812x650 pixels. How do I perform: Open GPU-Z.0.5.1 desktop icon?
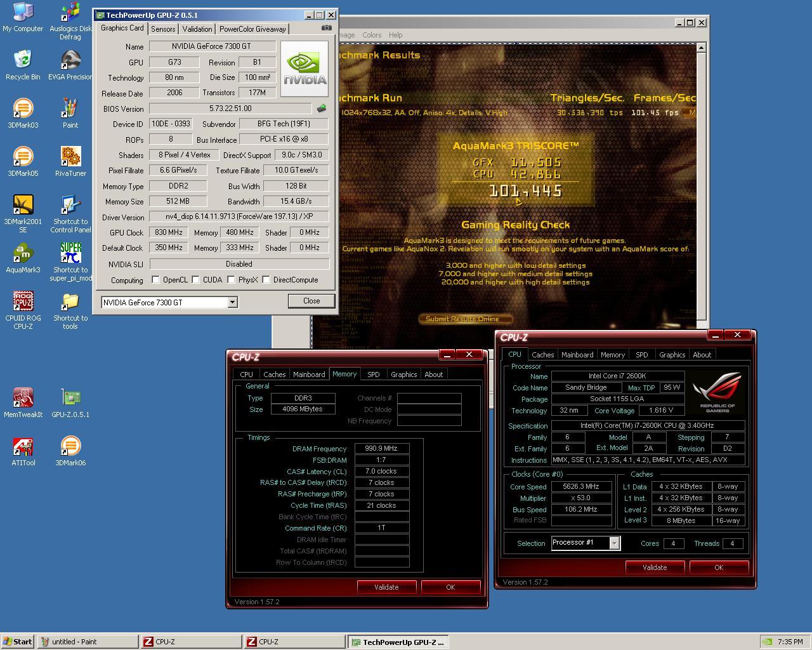pos(70,403)
